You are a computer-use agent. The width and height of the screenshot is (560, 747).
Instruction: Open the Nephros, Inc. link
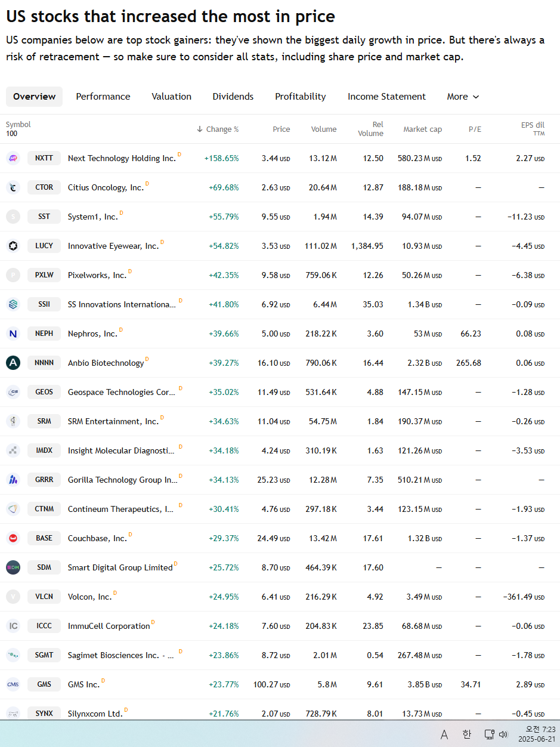point(92,334)
